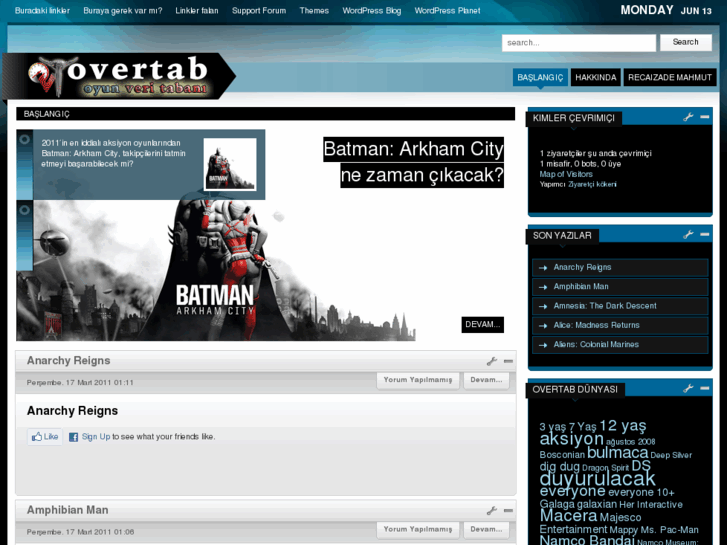727x545 pixels.
Task: Click Batman Arkham City small thumbnail
Action: click(x=230, y=164)
